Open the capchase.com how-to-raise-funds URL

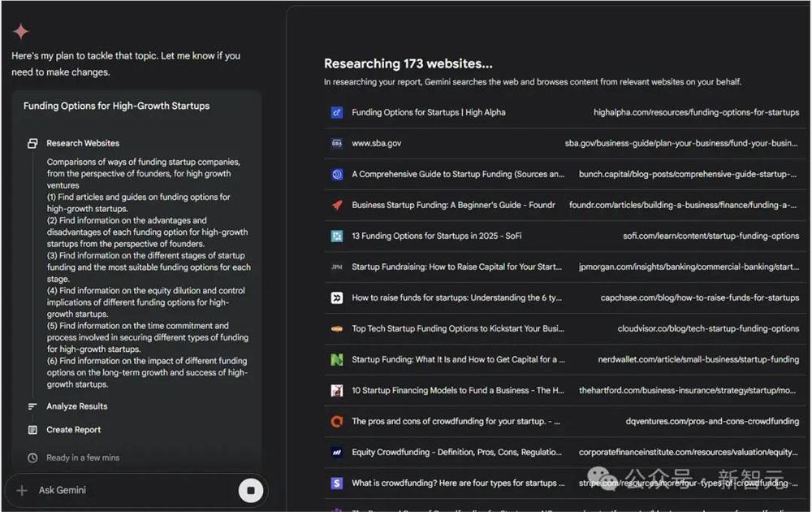coord(700,297)
